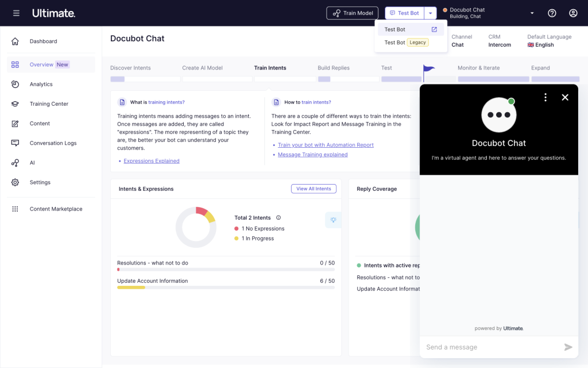
Task: Click the document icon beside 'What is training intents?'
Action: point(122,102)
